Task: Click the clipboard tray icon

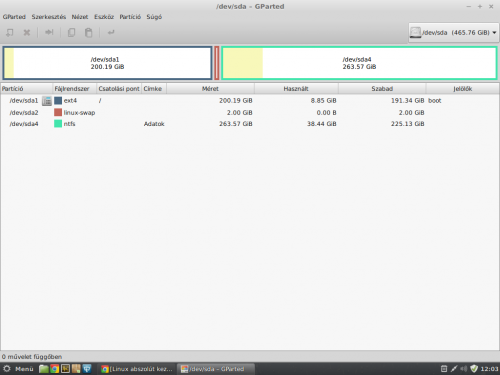Action: point(444,369)
